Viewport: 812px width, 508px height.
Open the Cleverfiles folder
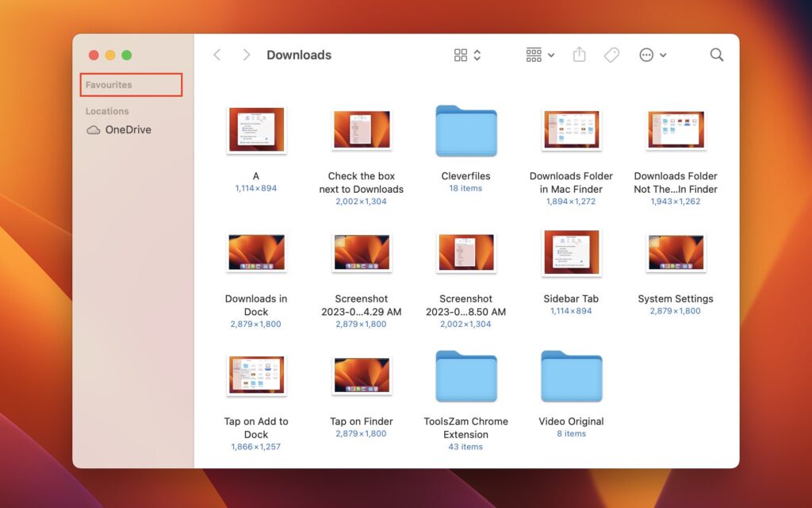(x=465, y=130)
